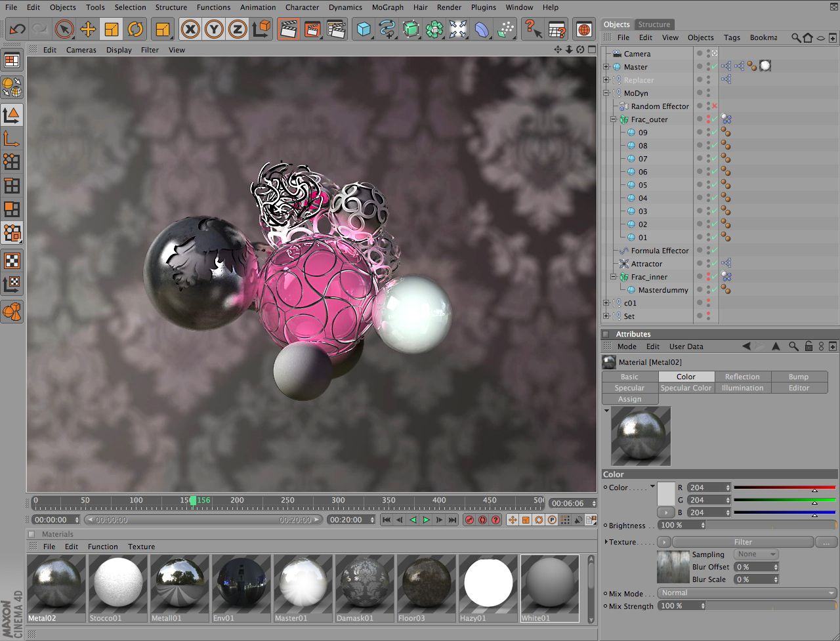Click the Filter button under Texture
This screenshot has width=840, height=641.
tap(743, 542)
